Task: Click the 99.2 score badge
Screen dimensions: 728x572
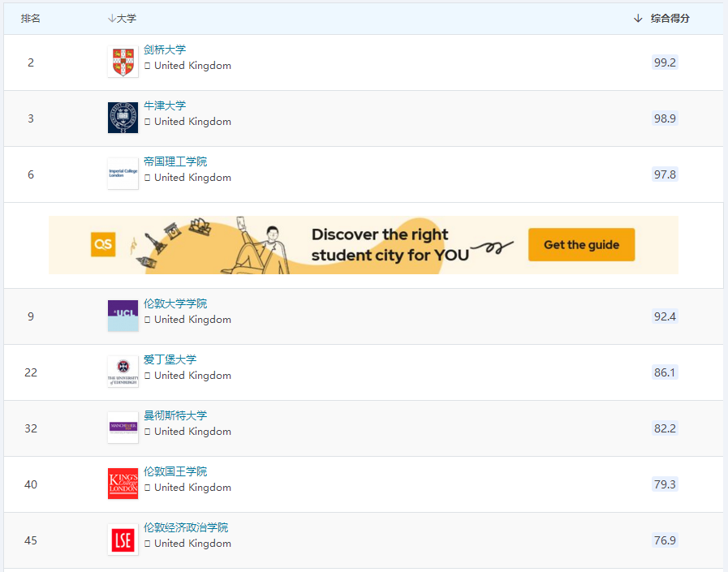Action: tap(665, 62)
